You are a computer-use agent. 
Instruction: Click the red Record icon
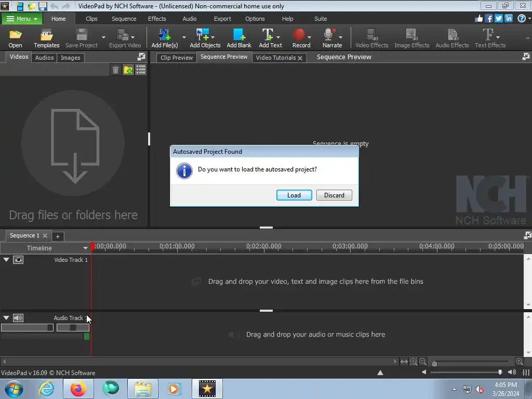pos(299,35)
